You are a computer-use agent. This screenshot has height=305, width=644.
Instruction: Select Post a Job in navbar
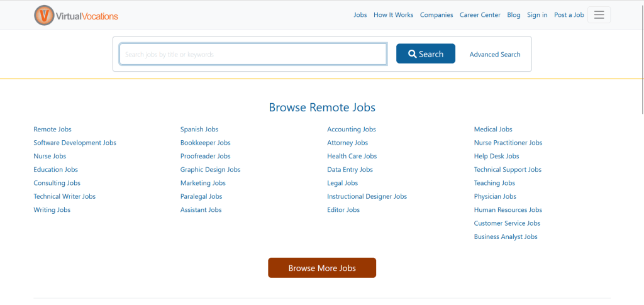click(x=569, y=14)
